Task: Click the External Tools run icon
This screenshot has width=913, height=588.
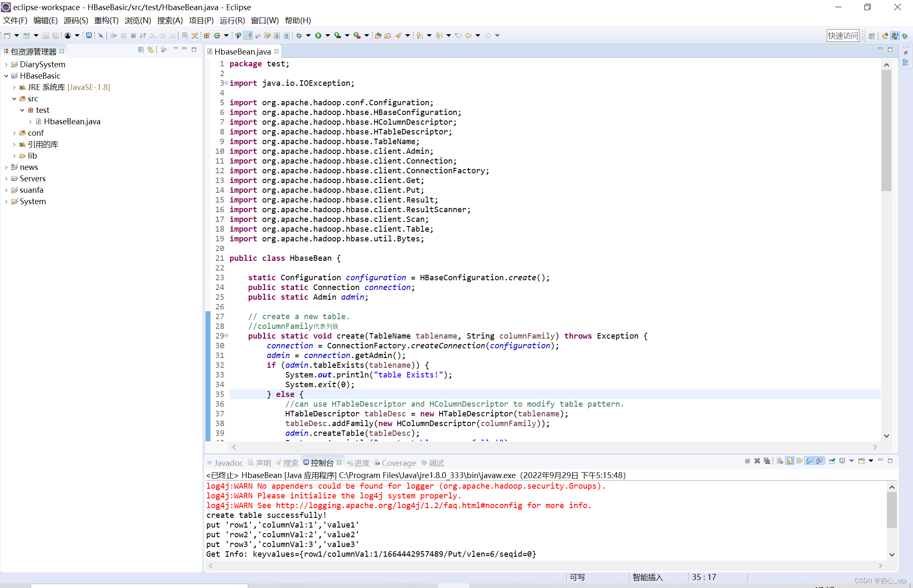Action: (x=357, y=36)
